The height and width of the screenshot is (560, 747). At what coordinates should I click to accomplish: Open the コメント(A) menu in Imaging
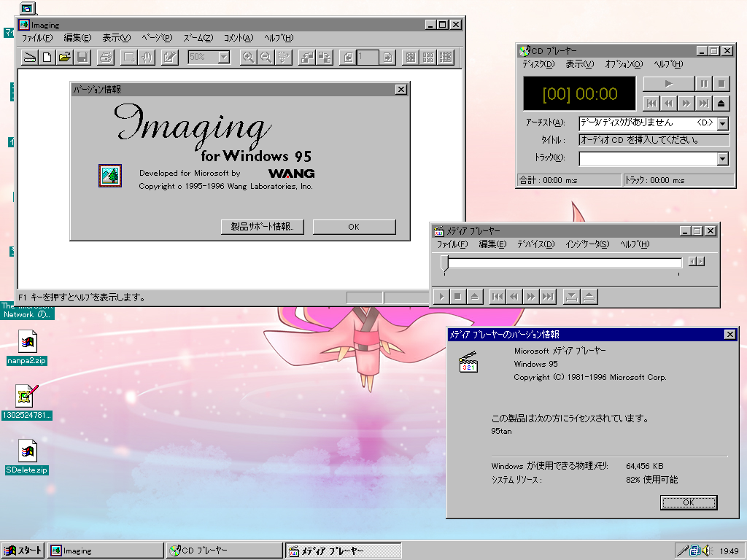pyautogui.click(x=239, y=38)
